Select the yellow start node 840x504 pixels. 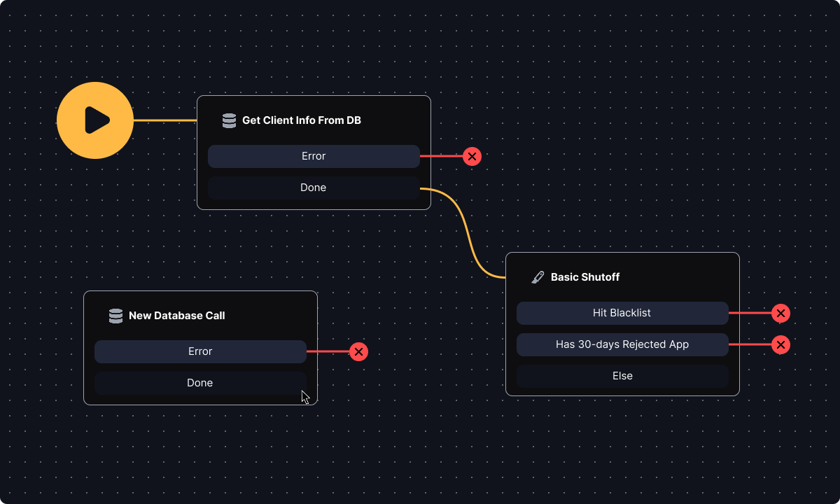click(x=95, y=120)
